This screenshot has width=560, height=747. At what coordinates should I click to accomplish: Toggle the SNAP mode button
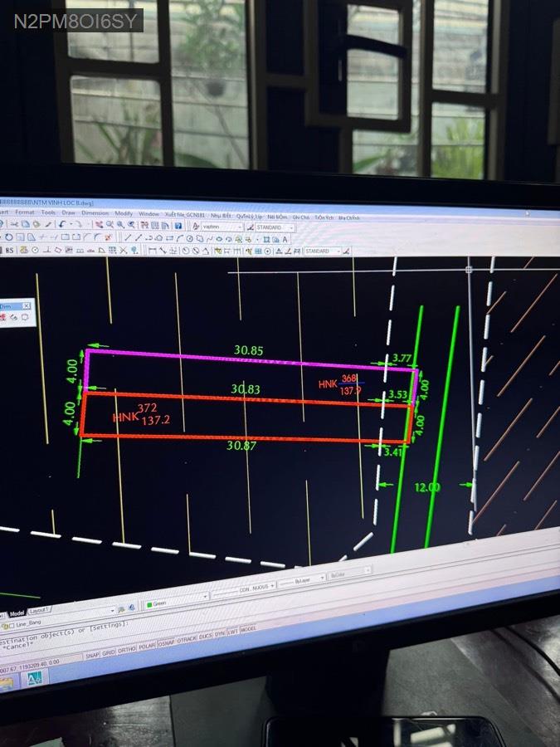93,655
